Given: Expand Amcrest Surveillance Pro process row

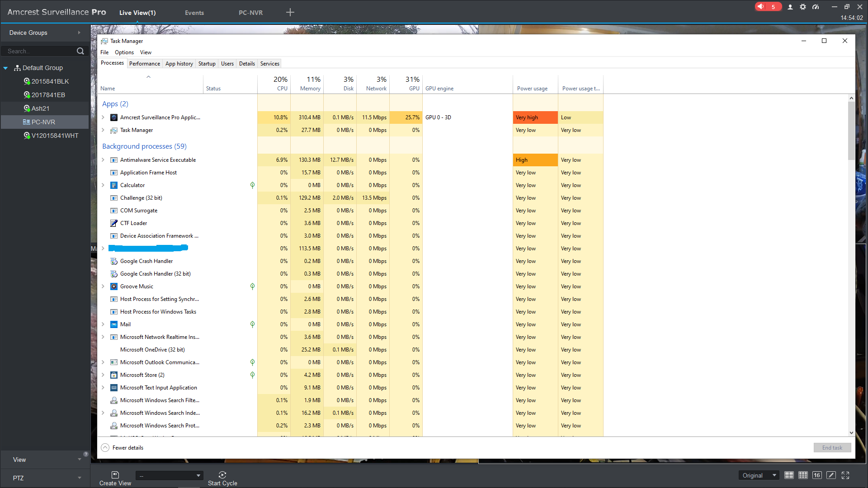Looking at the screenshot, I should [103, 117].
